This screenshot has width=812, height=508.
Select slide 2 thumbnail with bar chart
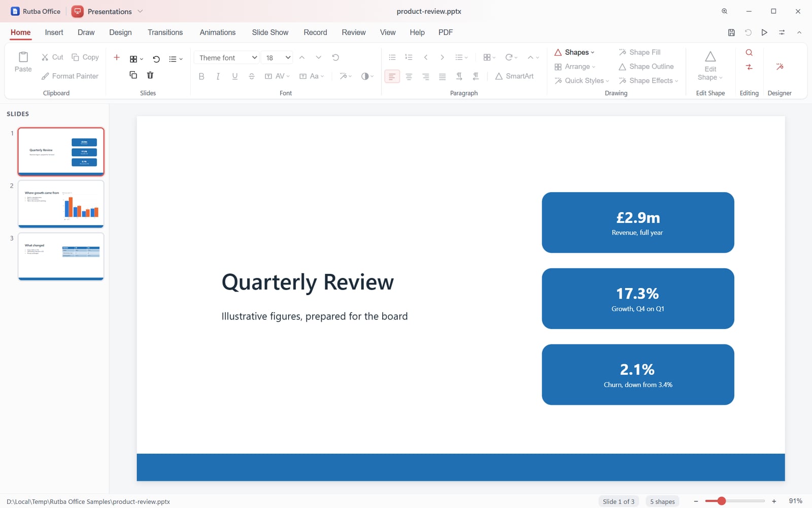pyautogui.click(x=61, y=204)
